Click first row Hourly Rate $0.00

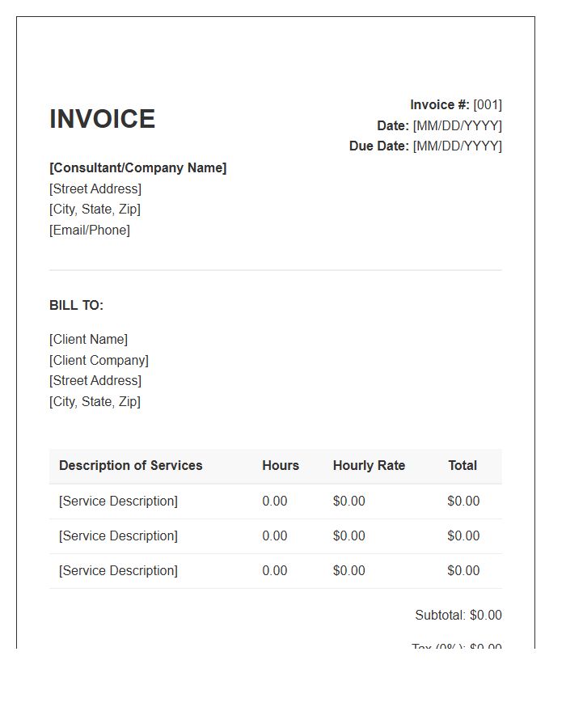pyautogui.click(x=348, y=502)
